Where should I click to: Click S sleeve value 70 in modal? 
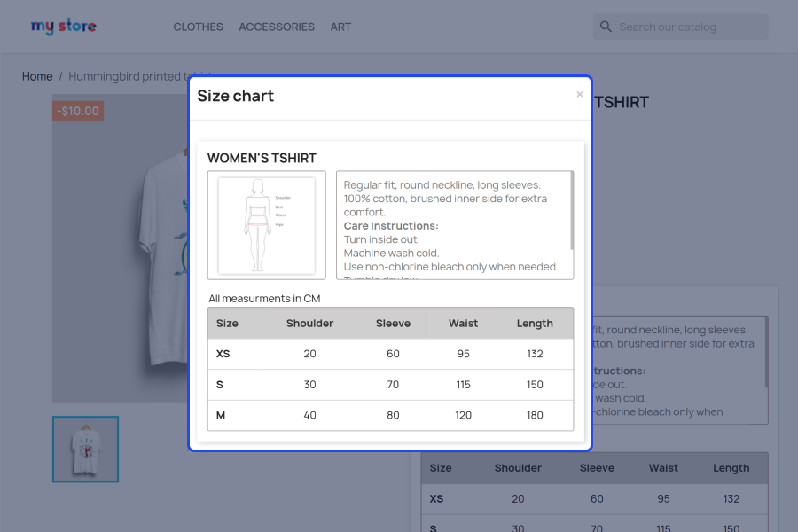coord(393,385)
